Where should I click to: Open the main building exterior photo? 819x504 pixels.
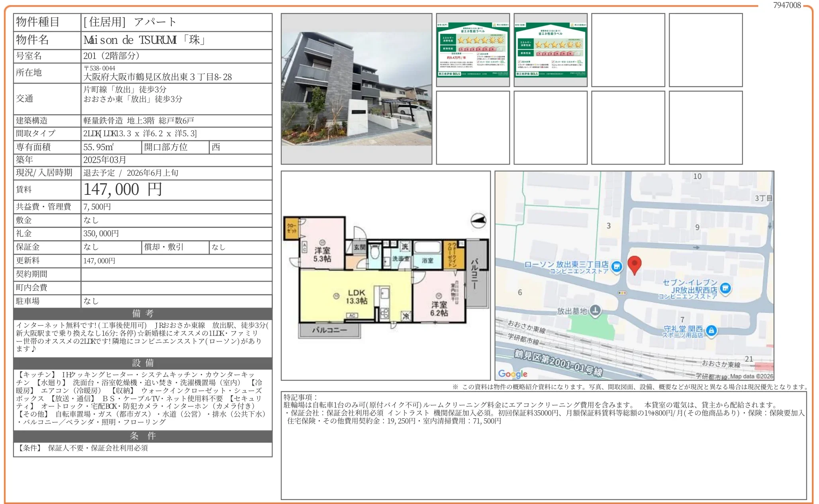[x=357, y=88]
